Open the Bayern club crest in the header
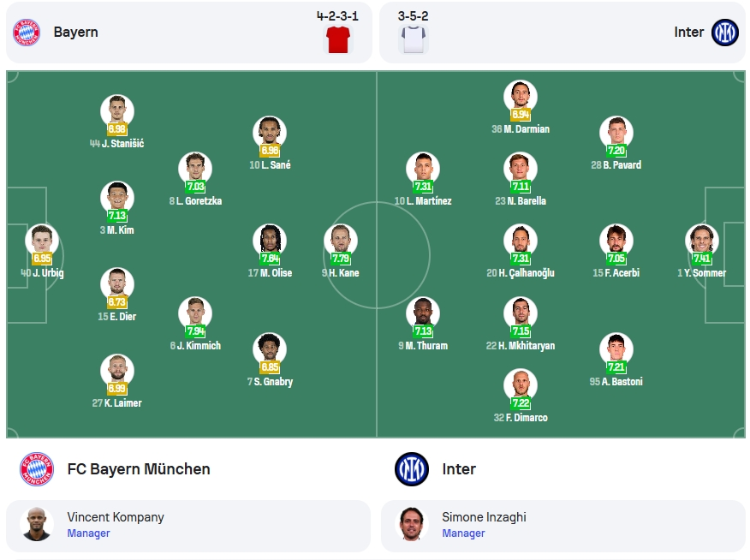This screenshot has height=560, width=750. click(27, 33)
